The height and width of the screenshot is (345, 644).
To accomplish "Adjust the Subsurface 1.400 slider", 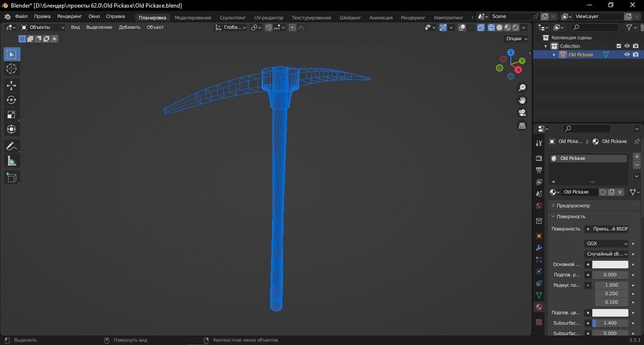I will [610, 323].
